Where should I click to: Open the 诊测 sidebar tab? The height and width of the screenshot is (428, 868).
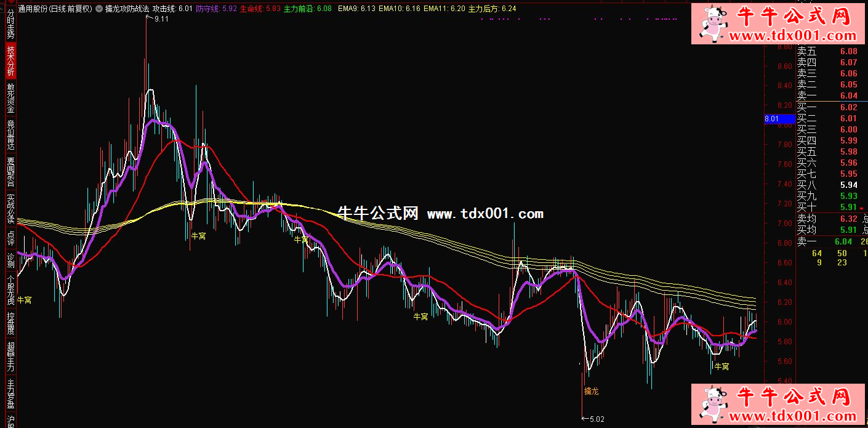[10, 260]
